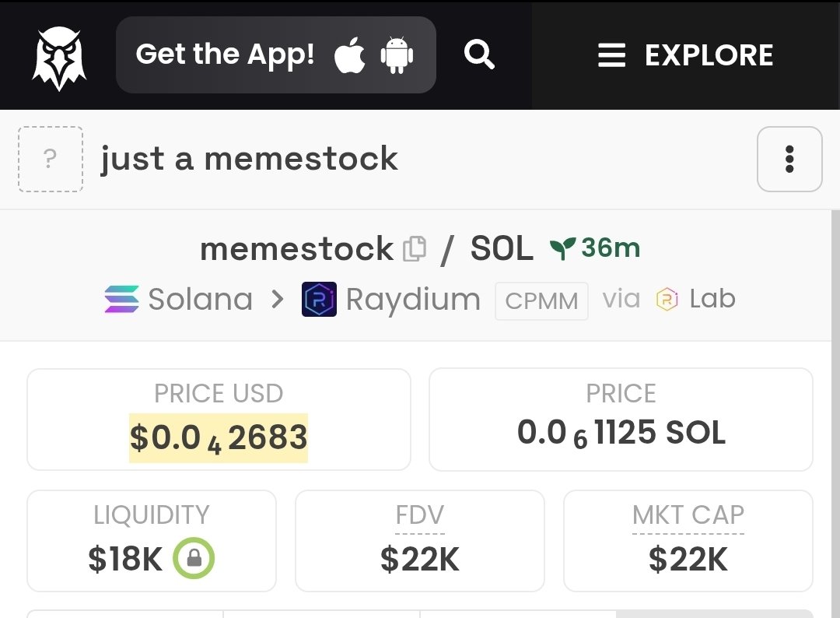Screen dimensions: 840x618
Task: Open the three-dot options menu
Action: pyautogui.click(x=789, y=160)
